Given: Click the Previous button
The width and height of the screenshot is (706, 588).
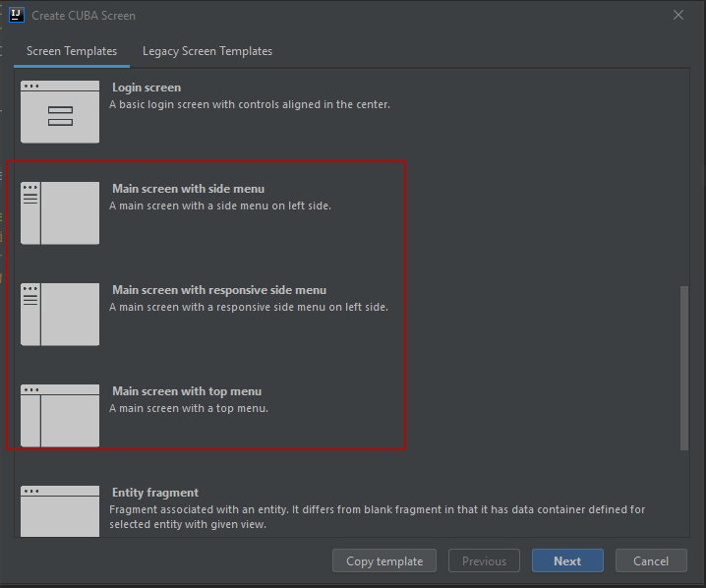Looking at the screenshot, I should pos(484,561).
